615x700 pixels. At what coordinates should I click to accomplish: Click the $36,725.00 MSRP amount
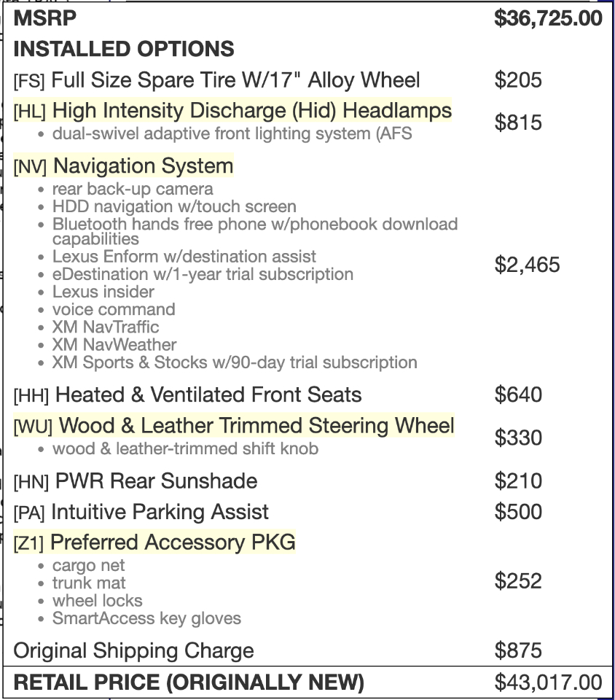click(548, 18)
